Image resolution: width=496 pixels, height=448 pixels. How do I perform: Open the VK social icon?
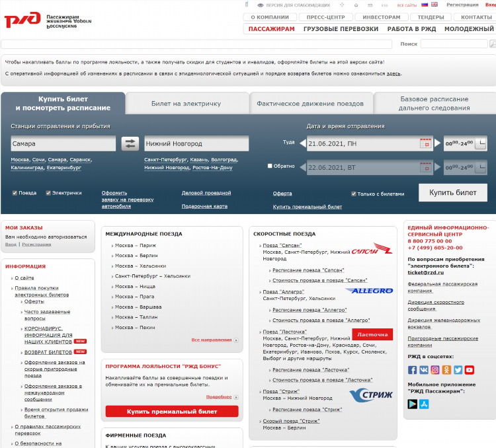pos(424,370)
